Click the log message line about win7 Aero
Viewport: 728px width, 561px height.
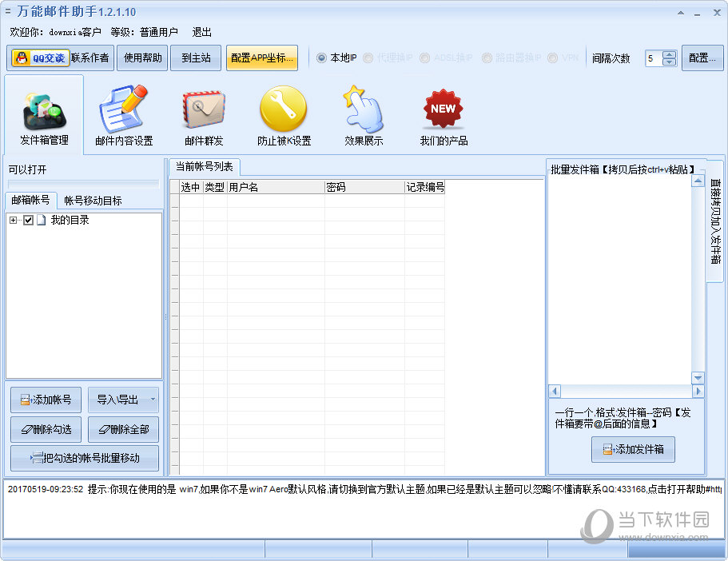coord(364,489)
